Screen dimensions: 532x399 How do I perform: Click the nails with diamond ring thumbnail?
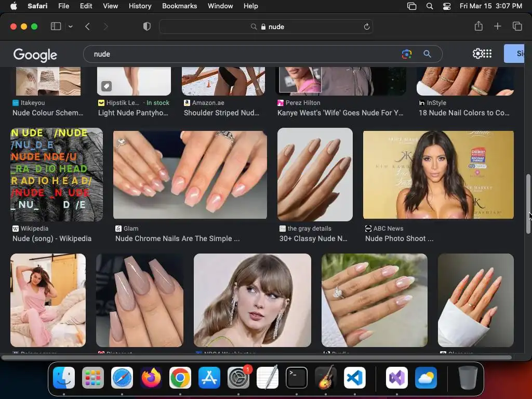click(x=374, y=300)
